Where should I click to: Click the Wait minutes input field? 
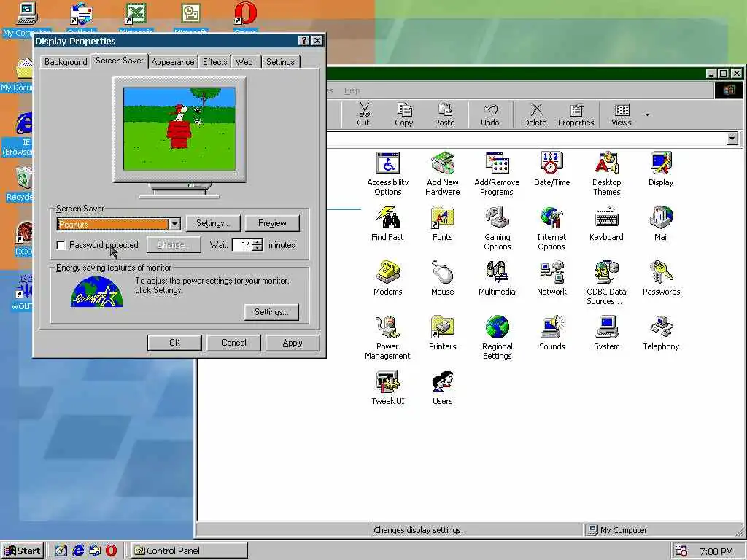point(242,245)
